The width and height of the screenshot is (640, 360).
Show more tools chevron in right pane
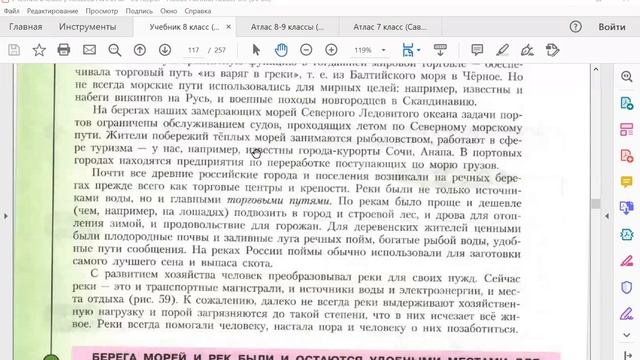(x=627, y=335)
